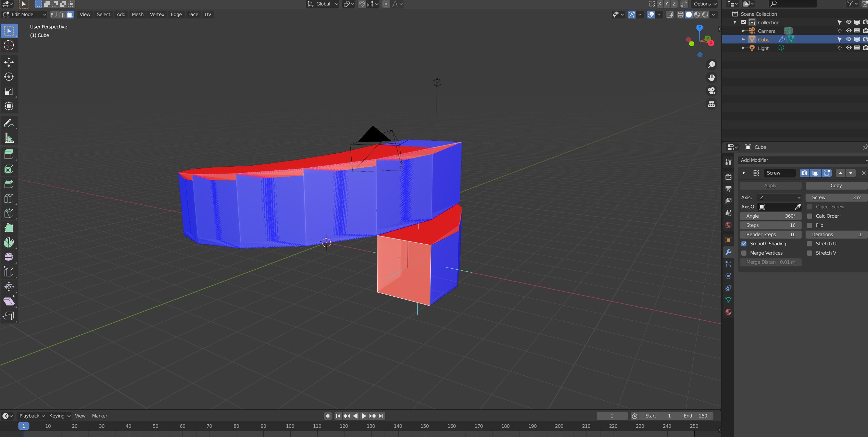Screen dimensions: 868x437
Task: Hide the Light object in outliner
Action: 848,48
